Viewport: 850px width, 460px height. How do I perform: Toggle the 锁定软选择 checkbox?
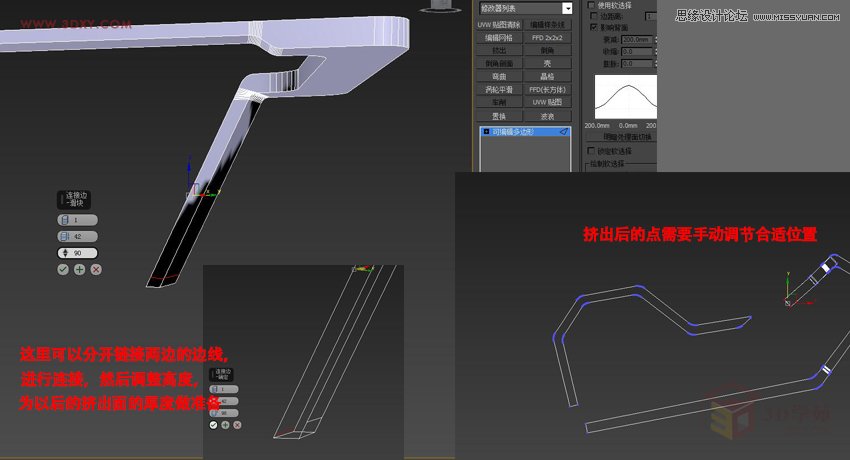pos(591,151)
